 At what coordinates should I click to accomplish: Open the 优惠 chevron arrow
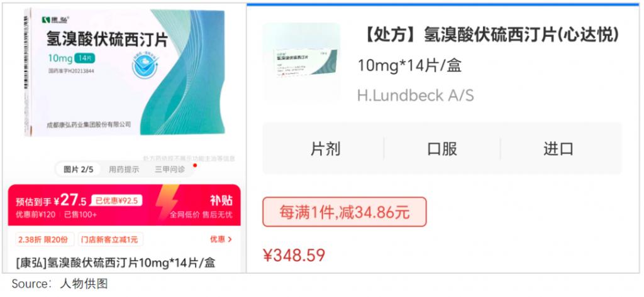click(230, 239)
